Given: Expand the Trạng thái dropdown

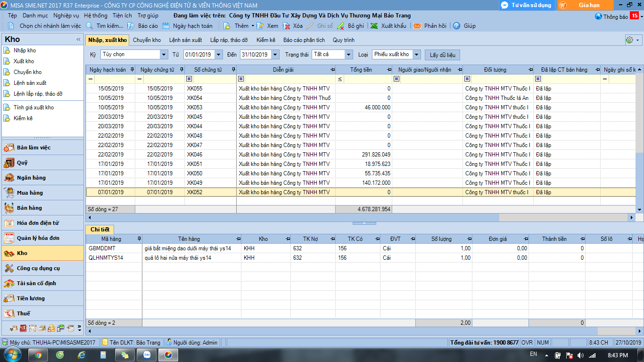Looking at the screenshot, I should (x=348, y=55).
